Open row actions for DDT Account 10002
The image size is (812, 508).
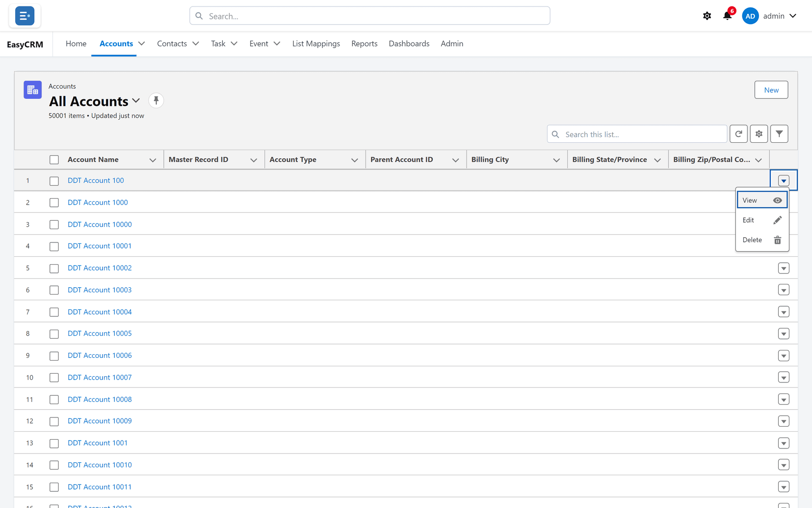(x=783, y=268)
